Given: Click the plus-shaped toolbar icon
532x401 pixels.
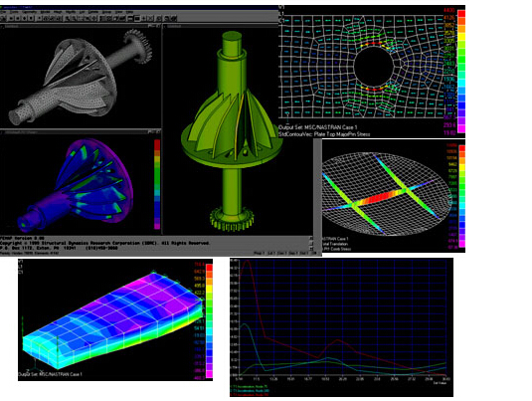Looking at the screenshot, I should [x=144, y=18].
